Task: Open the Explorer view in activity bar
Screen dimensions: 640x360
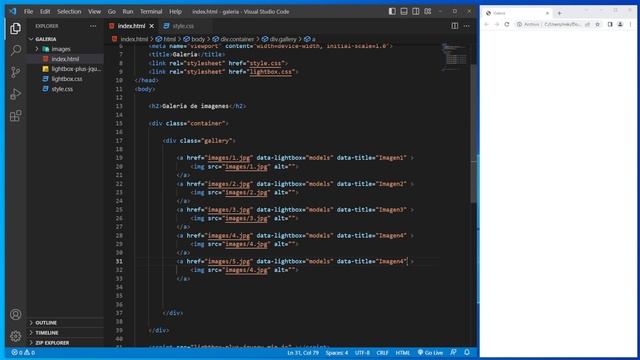Action: coord(16,28)
